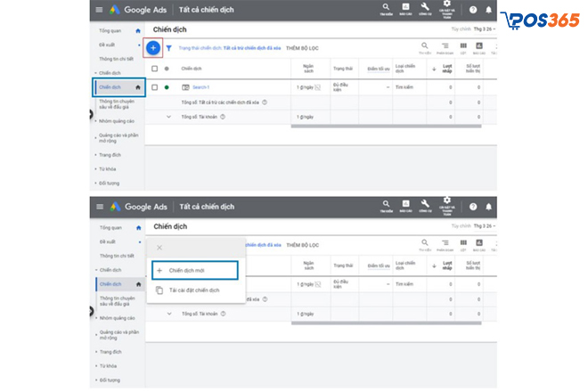
Task: Tick select-all checkbox in upper table header
Action: (154, 69)
